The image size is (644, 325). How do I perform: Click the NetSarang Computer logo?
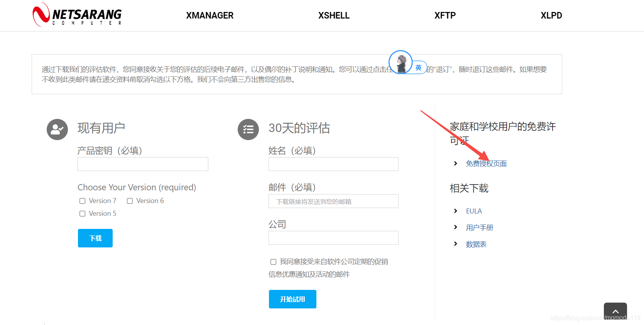tap(77, 15)
